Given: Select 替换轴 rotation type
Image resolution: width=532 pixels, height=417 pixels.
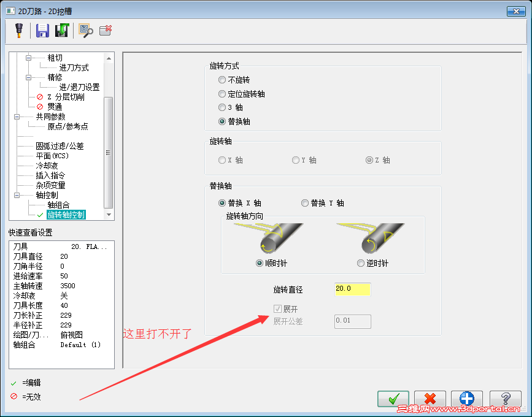Looking at the screenshot, I should click(234, 121).
